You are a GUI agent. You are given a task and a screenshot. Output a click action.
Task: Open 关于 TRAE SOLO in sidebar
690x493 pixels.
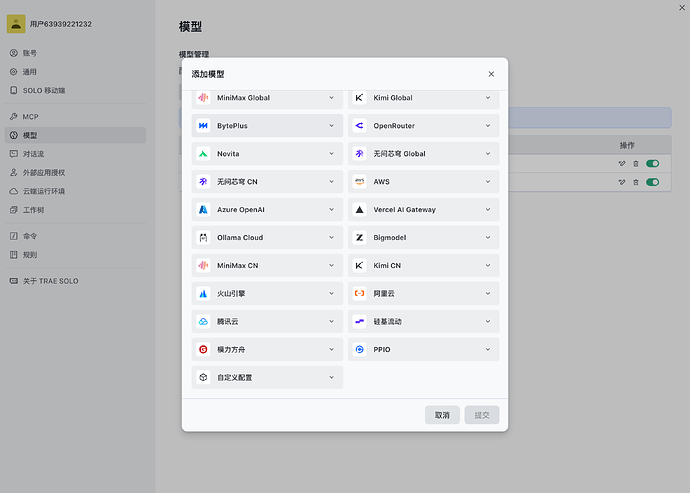(75, 281)
